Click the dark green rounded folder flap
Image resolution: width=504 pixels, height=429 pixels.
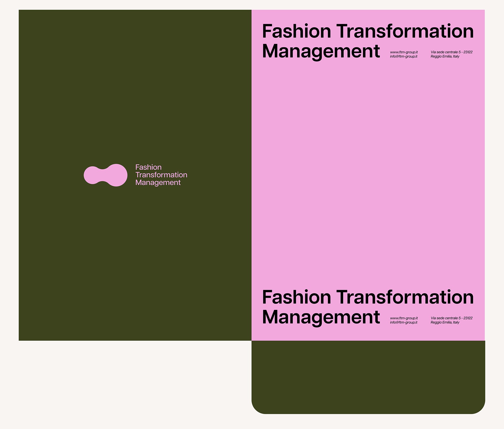pos(368,377)
